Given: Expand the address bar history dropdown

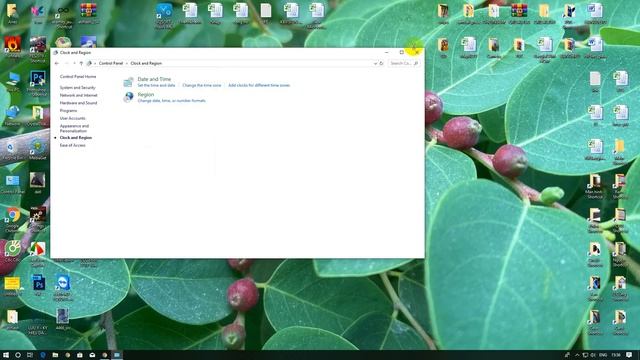Looking at the screenshot, I should coord(375,63).
